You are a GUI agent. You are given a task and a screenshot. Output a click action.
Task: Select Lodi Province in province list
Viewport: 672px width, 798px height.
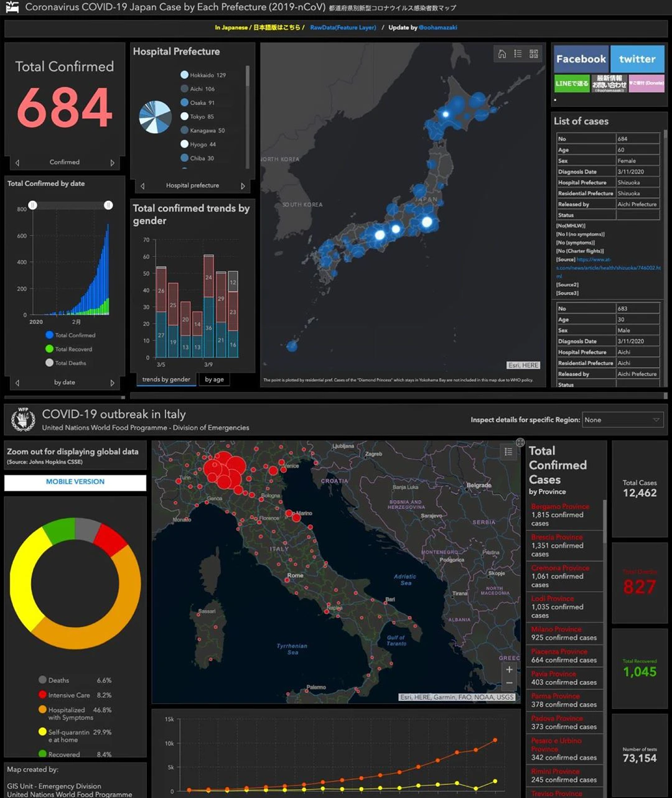(564, 606)
